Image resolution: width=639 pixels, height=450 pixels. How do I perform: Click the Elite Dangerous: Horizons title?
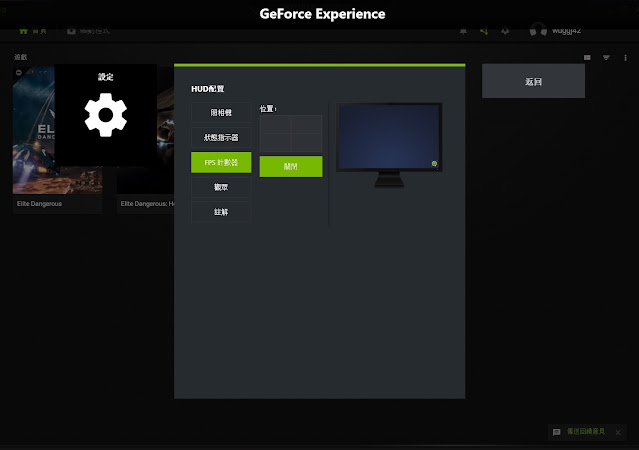point(147,204)
